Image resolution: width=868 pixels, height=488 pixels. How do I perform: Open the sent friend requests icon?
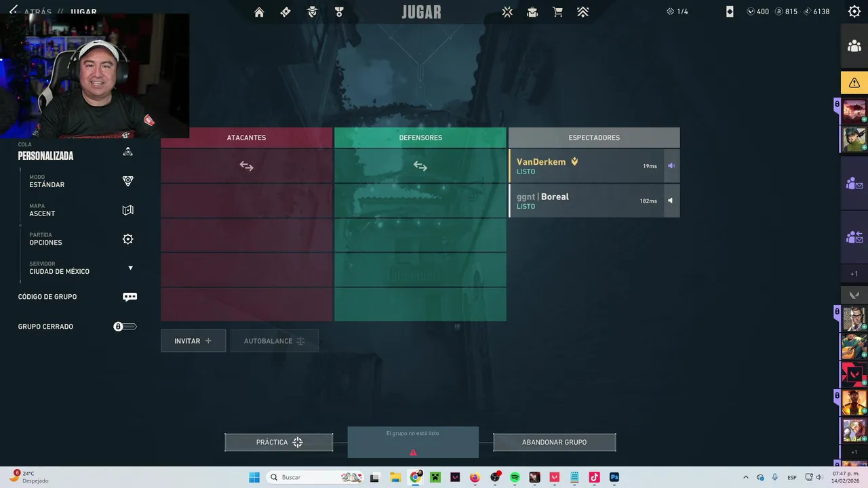(x=854, y=237)
